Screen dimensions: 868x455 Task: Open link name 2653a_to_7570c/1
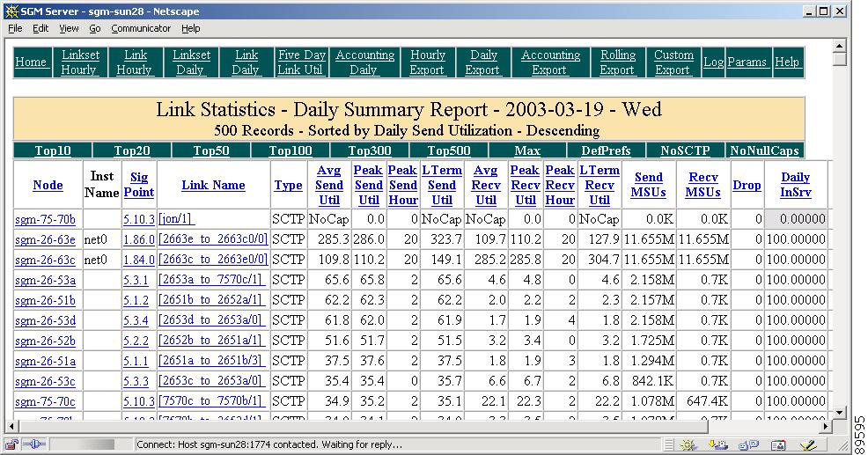(212, 280)
